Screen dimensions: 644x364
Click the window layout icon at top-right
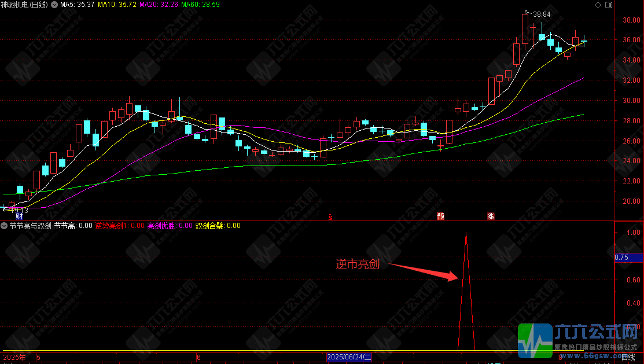609,5
